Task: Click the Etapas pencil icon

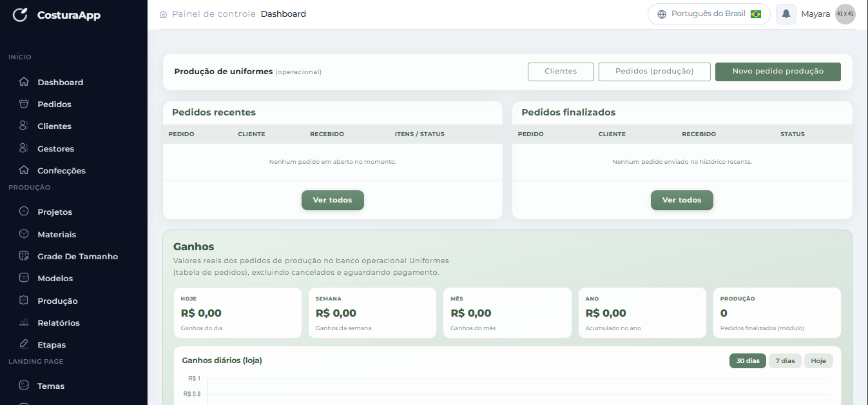Action: tap(24, 344)
